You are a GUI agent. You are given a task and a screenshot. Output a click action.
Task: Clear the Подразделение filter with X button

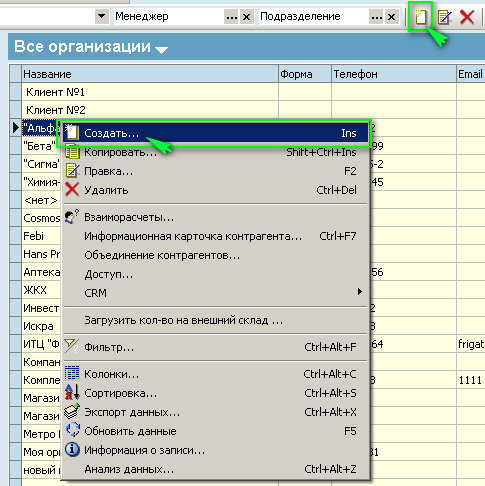pos(391,17)
